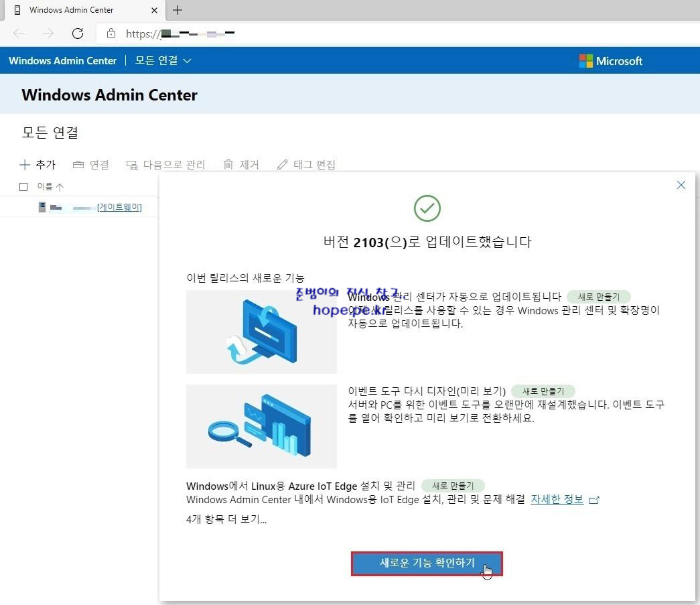Viewport: 700px width, 605px height.
Task: Check the select-all checkbox beside 이름
Action: (x=23, y=187)
